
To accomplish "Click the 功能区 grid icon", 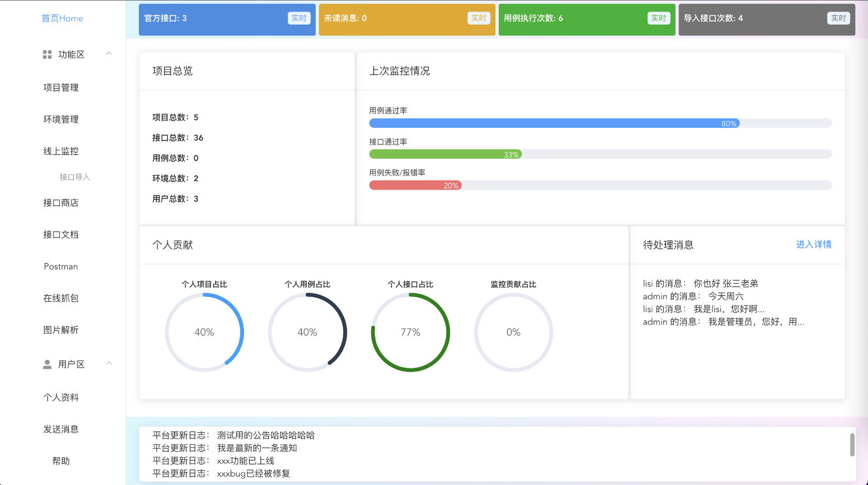I will coord(47,54).
